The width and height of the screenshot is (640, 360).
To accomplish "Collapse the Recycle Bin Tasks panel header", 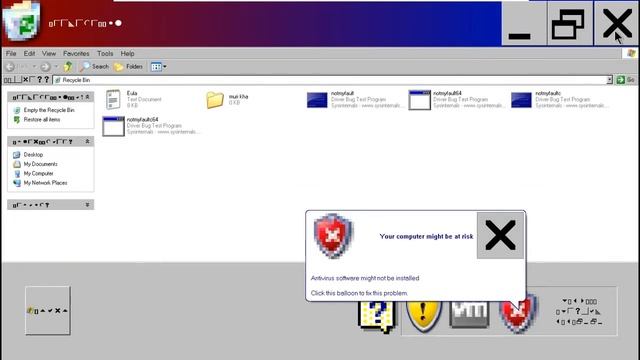I will point(51,97).
